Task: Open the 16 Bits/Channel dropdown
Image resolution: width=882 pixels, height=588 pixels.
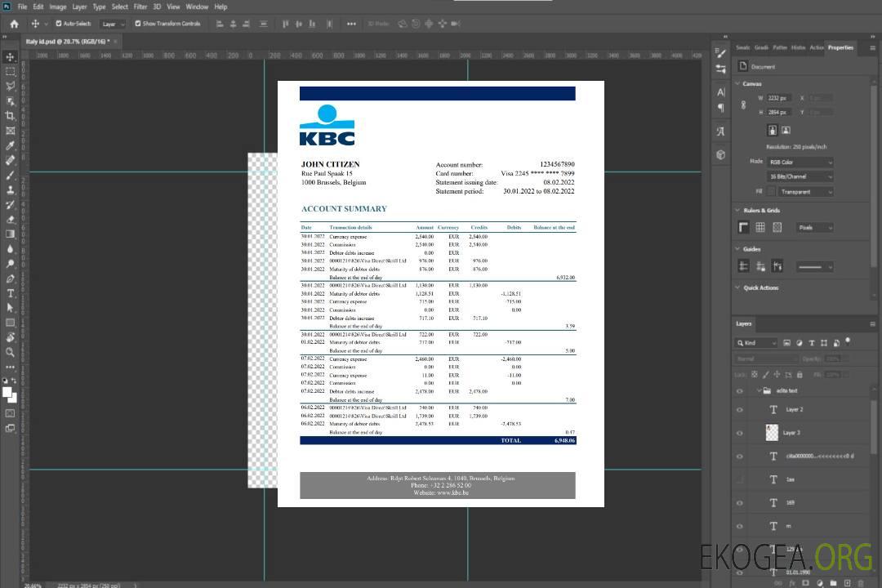Action: click(x=800, y=176)
